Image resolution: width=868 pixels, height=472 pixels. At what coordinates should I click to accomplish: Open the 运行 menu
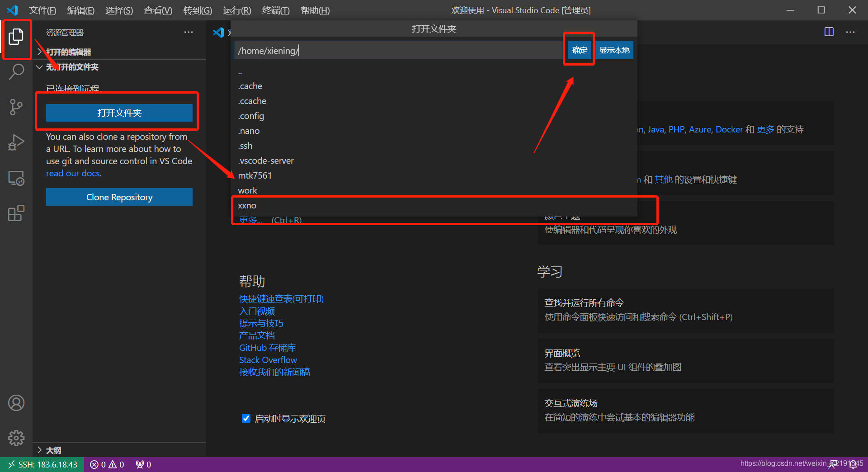click(x=236, y=10)
